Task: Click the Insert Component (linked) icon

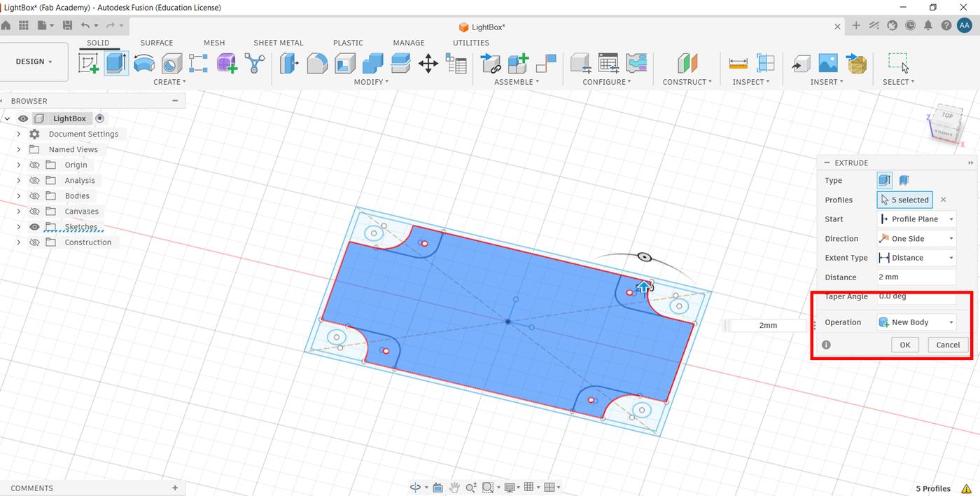Action: (491, 64)
